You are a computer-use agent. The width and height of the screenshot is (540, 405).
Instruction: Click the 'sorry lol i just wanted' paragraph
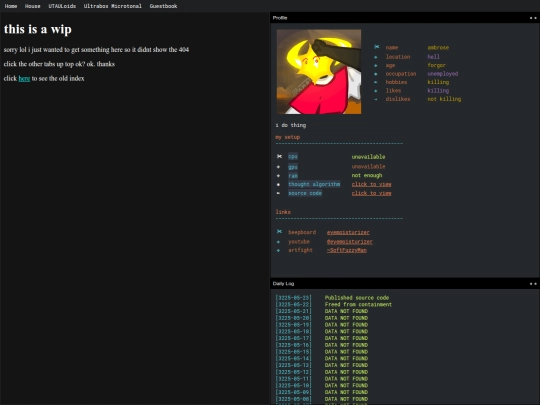point(96,50)
